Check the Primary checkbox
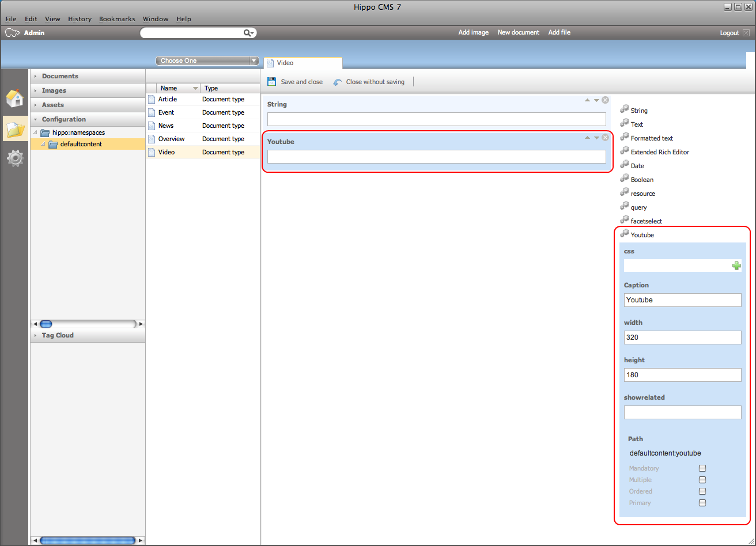 (702, 503)
